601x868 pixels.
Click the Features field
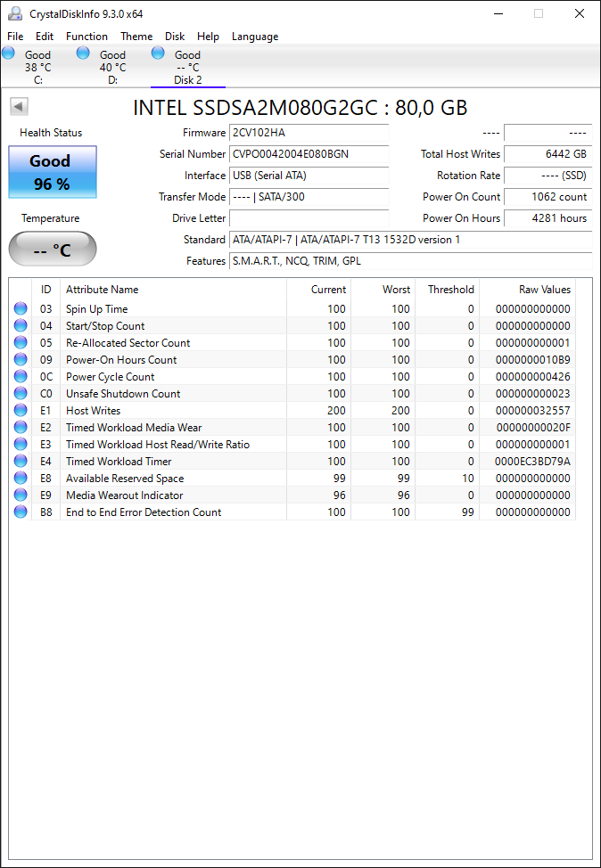pos(411,261)
